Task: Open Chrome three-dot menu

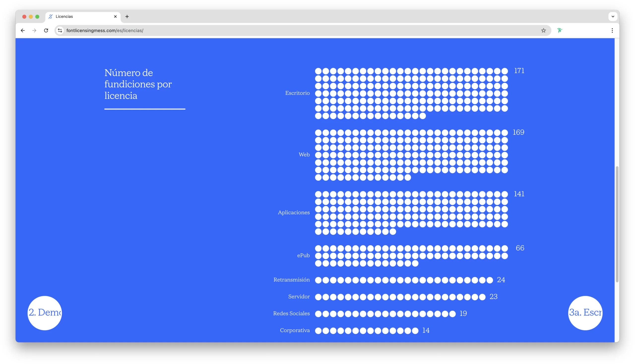Action: pos(612,30)
